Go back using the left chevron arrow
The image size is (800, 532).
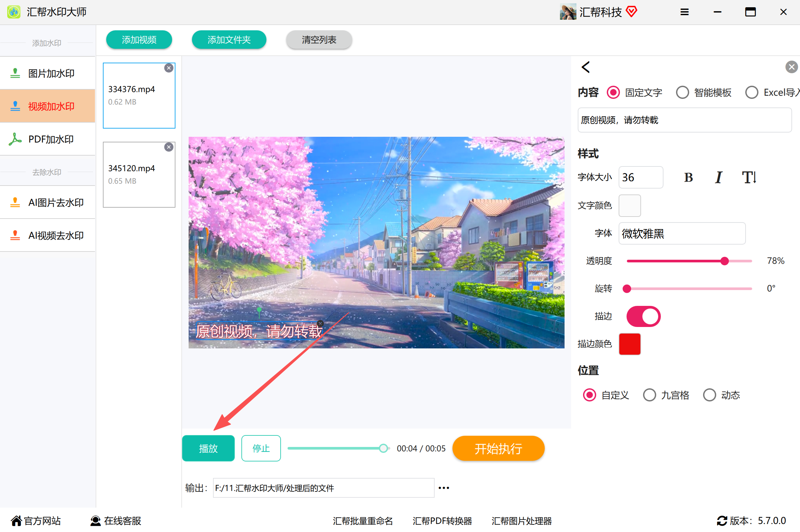(x=586, y=67)
